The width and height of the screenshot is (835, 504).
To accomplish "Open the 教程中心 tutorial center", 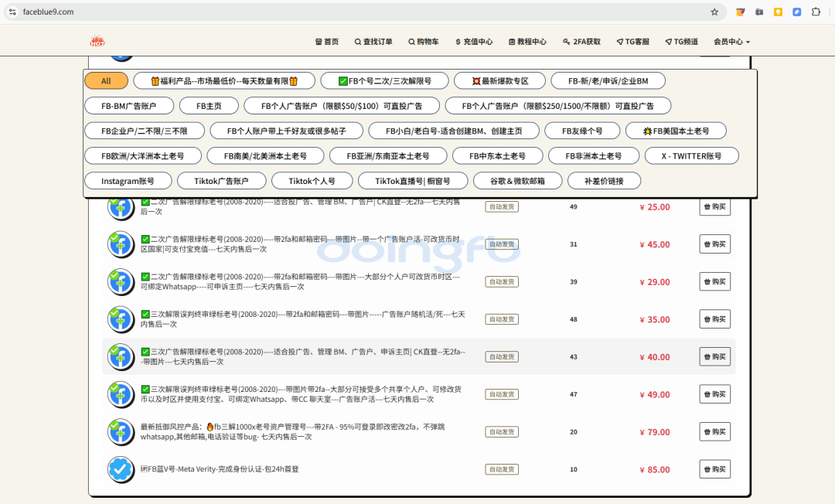I will (x=527, y=42).
